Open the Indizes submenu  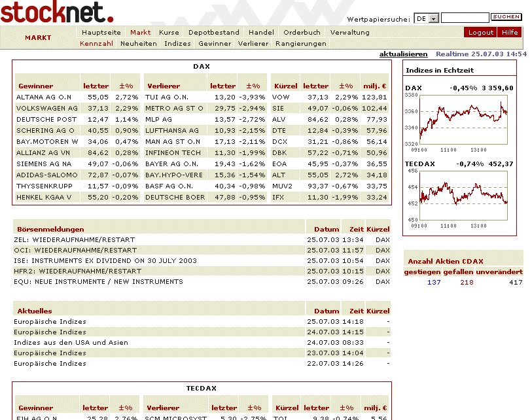tap(177, 44)
